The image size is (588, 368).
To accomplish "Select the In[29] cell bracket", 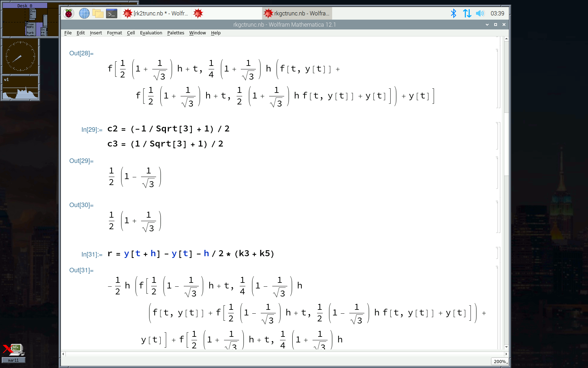I will [x=498, y=136].
